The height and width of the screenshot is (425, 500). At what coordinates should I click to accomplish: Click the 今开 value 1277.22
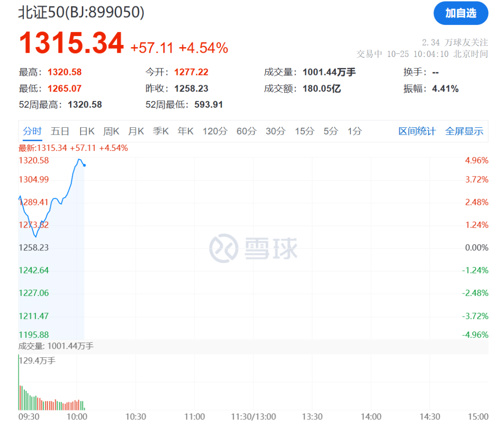coord(191,72)
